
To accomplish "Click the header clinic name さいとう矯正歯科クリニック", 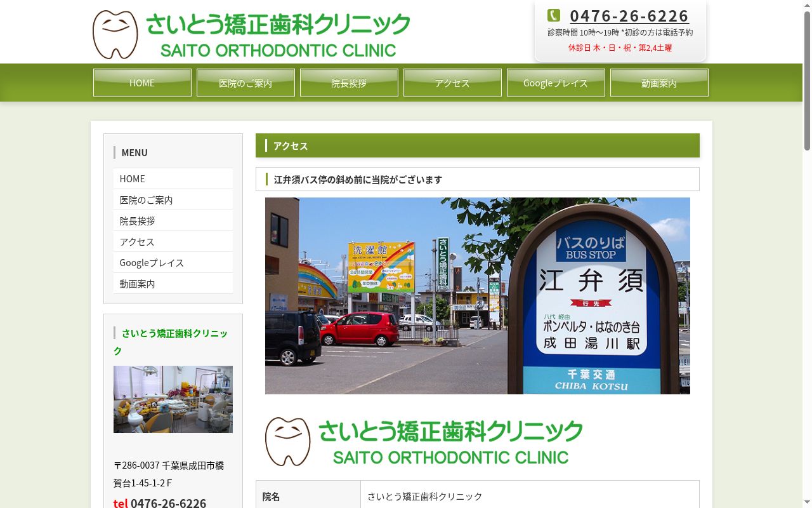I will (x=278, y=25).
